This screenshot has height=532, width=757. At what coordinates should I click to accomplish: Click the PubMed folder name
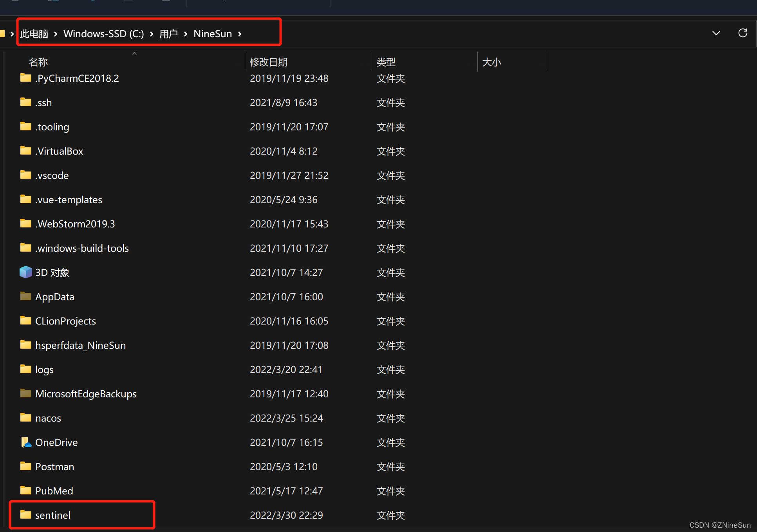point(54,491)
